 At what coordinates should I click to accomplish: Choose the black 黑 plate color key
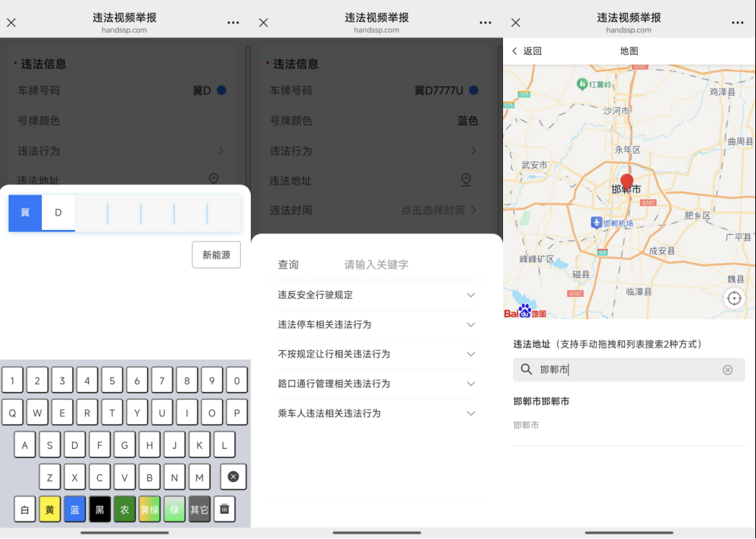click(99, 509)
